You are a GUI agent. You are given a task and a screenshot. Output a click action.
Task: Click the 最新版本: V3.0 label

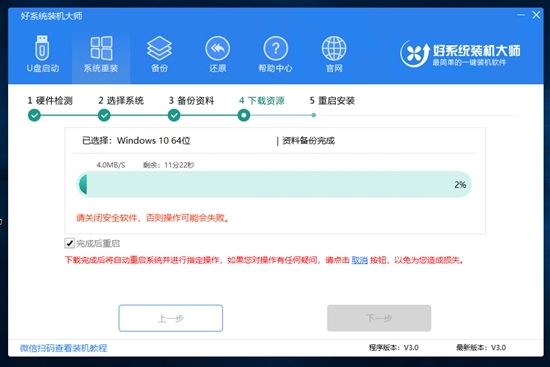481,348
